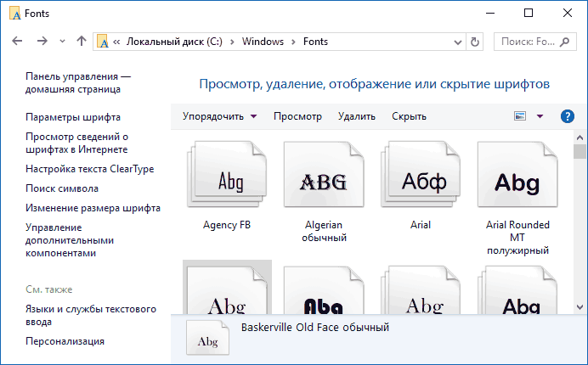Open help with the question mark icon
The image size is (588, 365).
568,116
